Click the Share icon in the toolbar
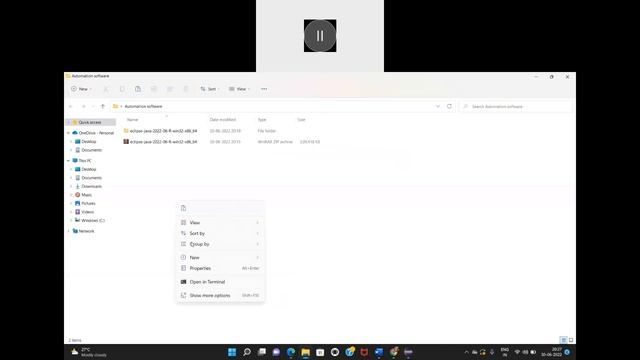 (x=170, y=89)
